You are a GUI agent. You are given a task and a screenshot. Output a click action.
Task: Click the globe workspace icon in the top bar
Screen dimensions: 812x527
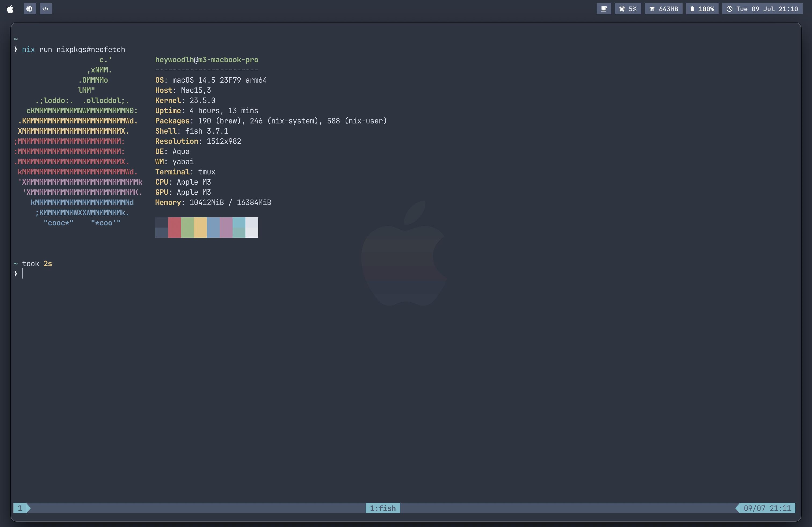point(29,9)
